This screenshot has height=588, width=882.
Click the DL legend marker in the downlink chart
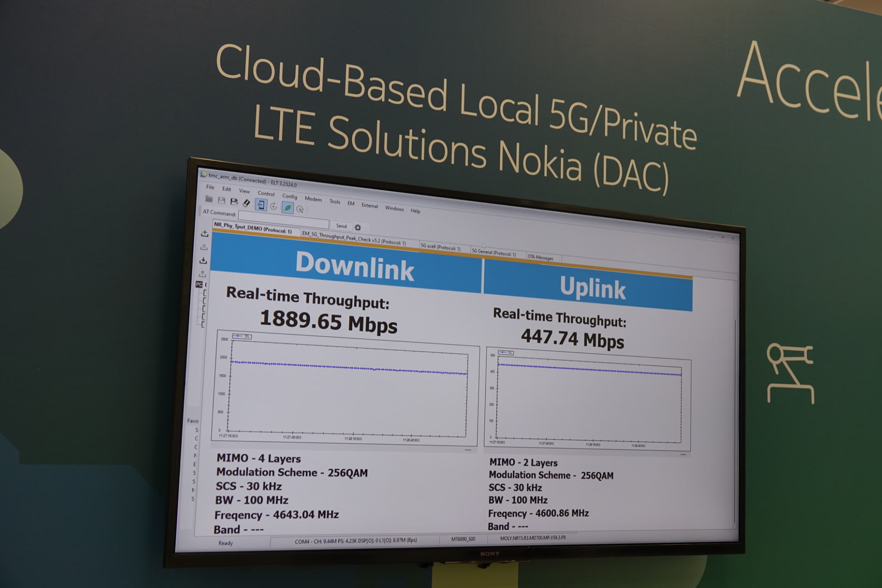(x=242, y=336)
